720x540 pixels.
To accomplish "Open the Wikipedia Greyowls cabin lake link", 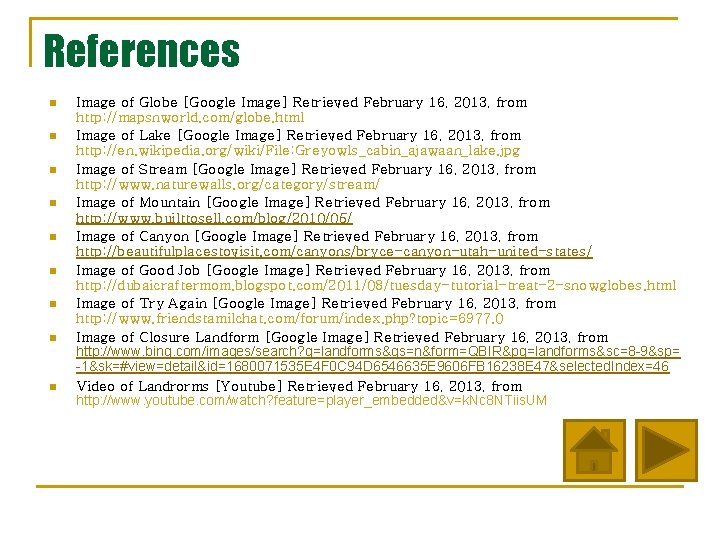I will click(298, 151).
